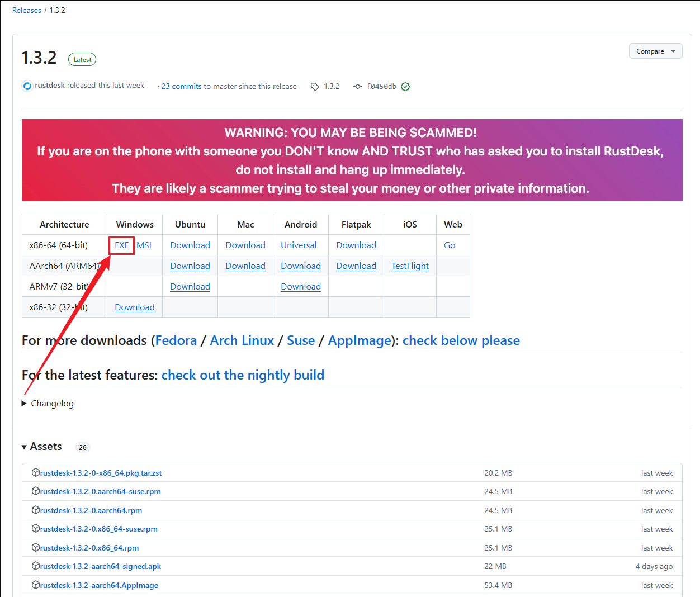Click the commit icon next to f0450db

(x=358, y=87)
